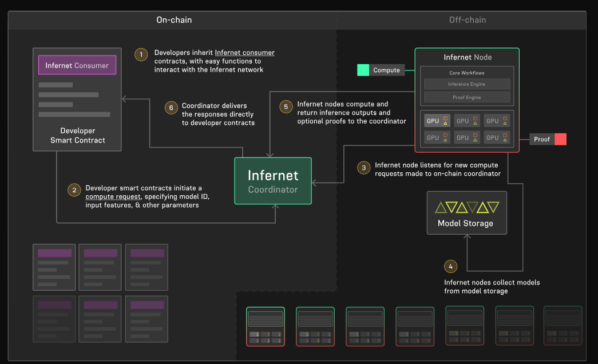
Task: Click the green Compute color square
Action: [363, 70]
